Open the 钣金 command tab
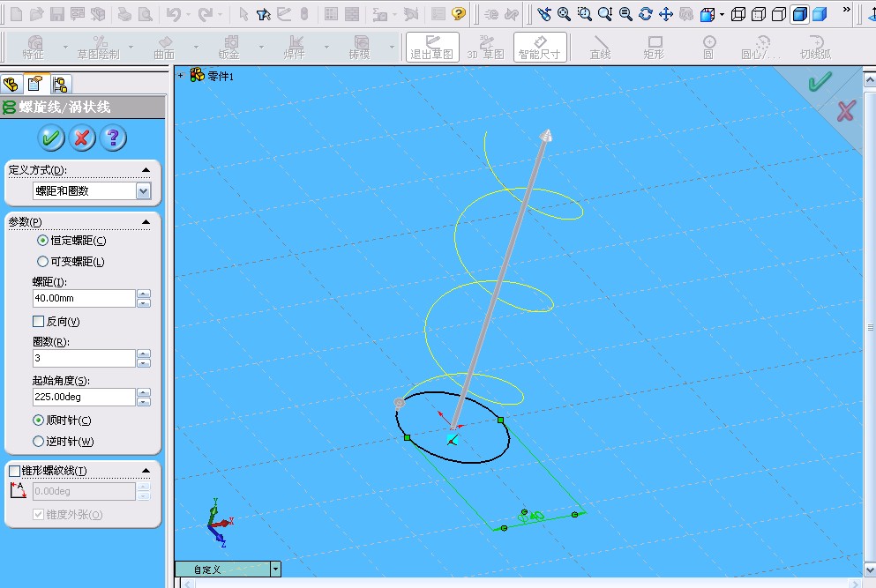Image resolution: width=876 pixels, height=588 pixels. tap(229, 47)
